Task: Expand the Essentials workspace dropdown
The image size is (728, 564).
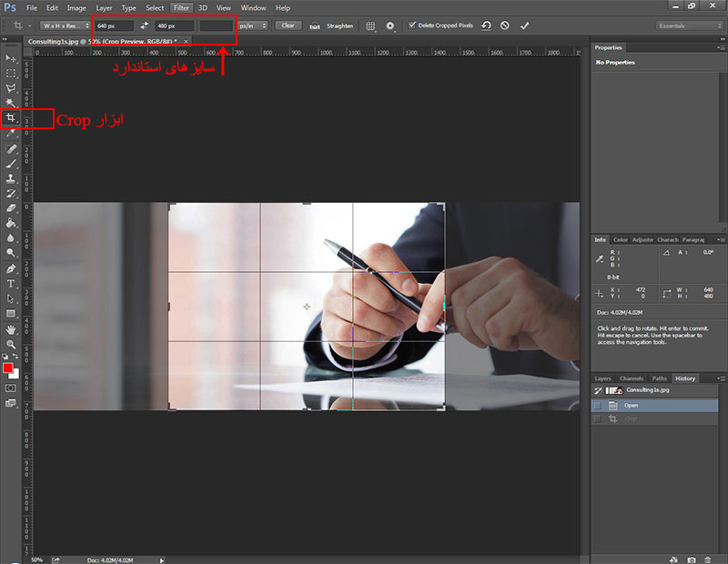Action: point(689,25)
